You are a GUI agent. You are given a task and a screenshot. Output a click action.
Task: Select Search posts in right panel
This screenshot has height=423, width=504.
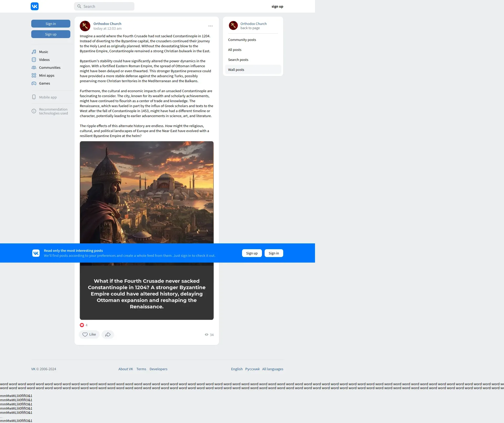238,60
